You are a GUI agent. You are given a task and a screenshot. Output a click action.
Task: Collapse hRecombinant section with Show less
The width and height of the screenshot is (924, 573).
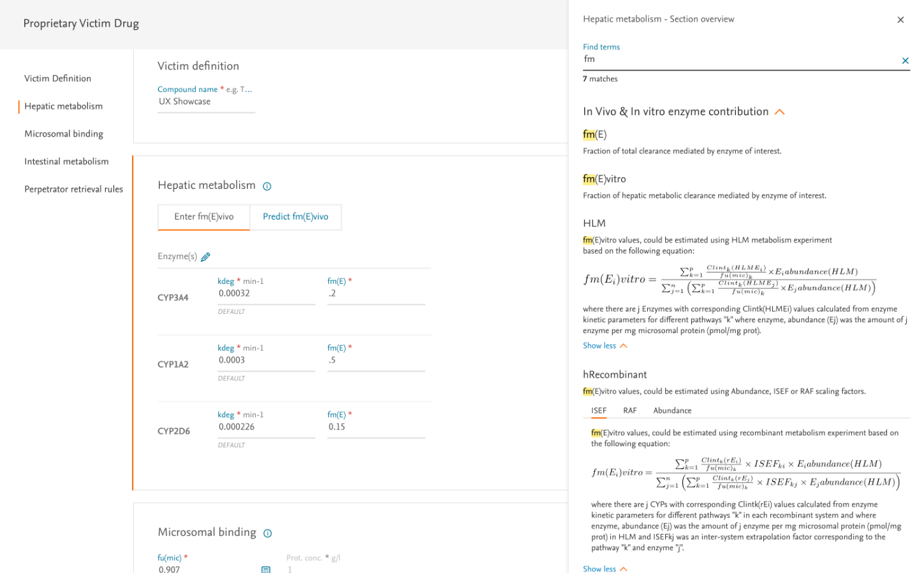(605, 569)
